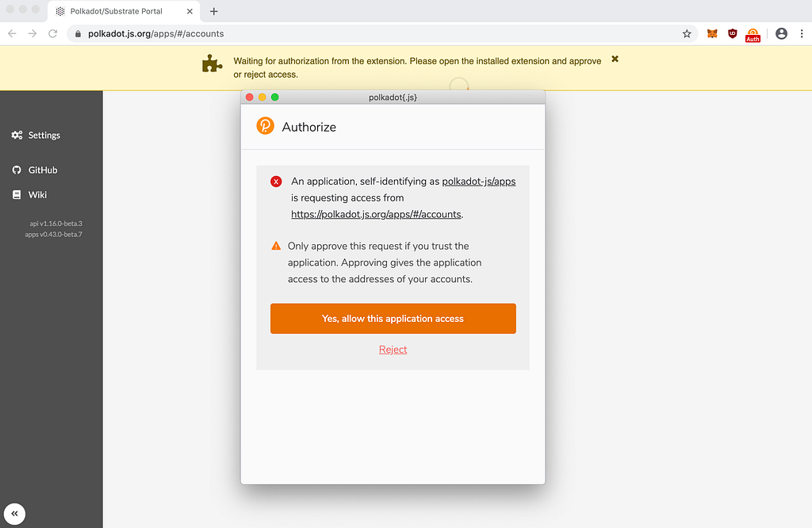The image size is (812, 528).
Task: Click the apps v0.43.0-beta.7 version text
Action: [53, 235]
